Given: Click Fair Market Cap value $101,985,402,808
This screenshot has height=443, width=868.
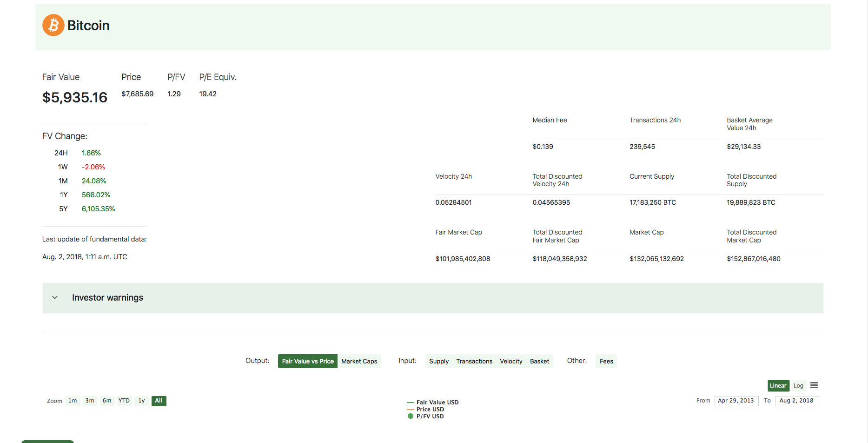Looking at the screenshot, I should click(463, 259).
